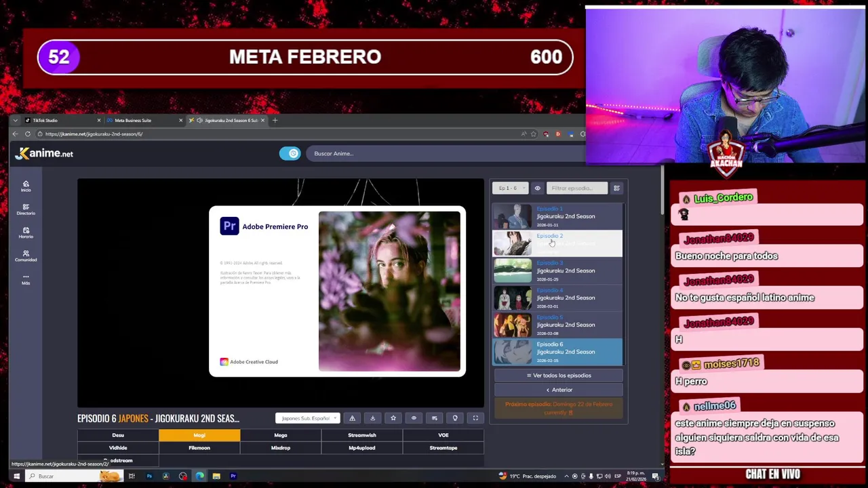This screenshot has height=488, width=868.
Task: Show hidden system tray icons chevron
Action: (x=566, y=476)
